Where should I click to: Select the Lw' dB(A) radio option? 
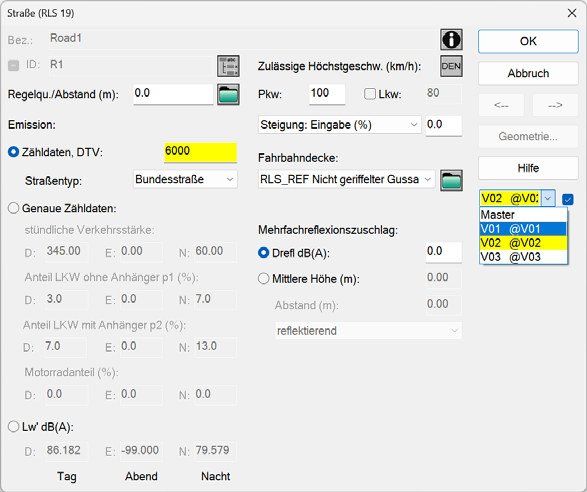pyautogui.click(x=13, y=426)
